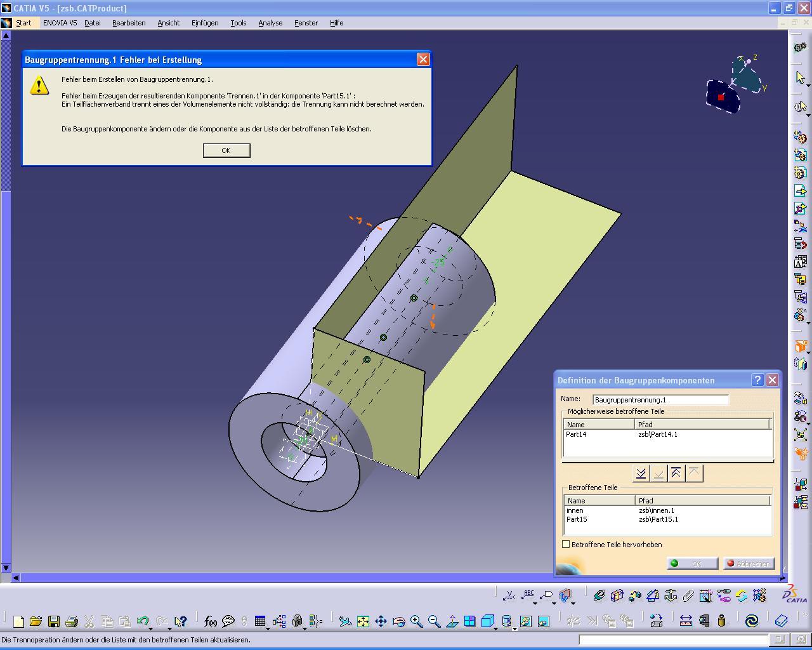Select the Part15 row in Betroffene Teile
812x650 pixels.
coord(667,519)
